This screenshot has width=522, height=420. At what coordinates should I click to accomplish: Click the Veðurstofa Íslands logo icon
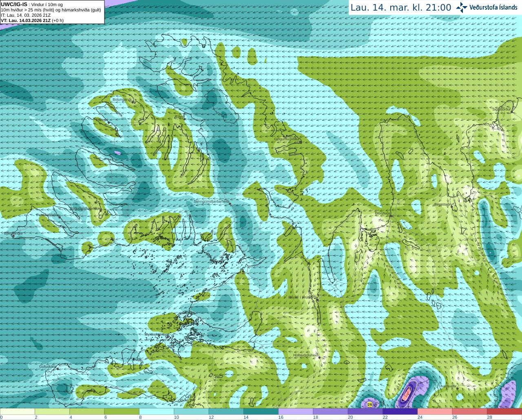461,7
